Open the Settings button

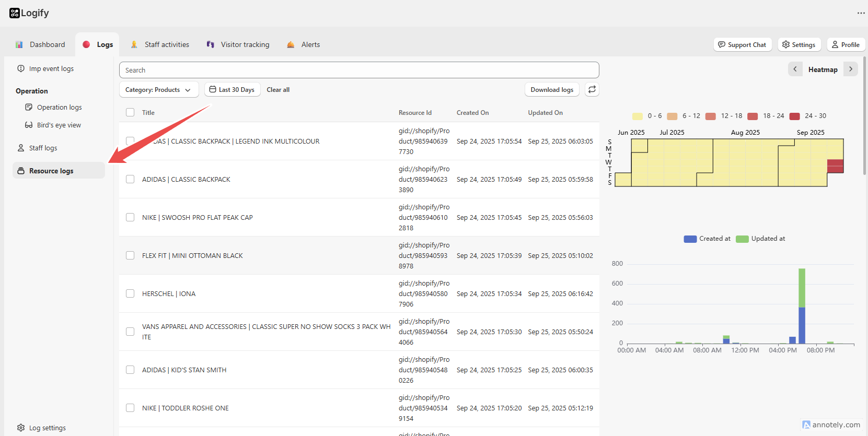click(799, 44)
